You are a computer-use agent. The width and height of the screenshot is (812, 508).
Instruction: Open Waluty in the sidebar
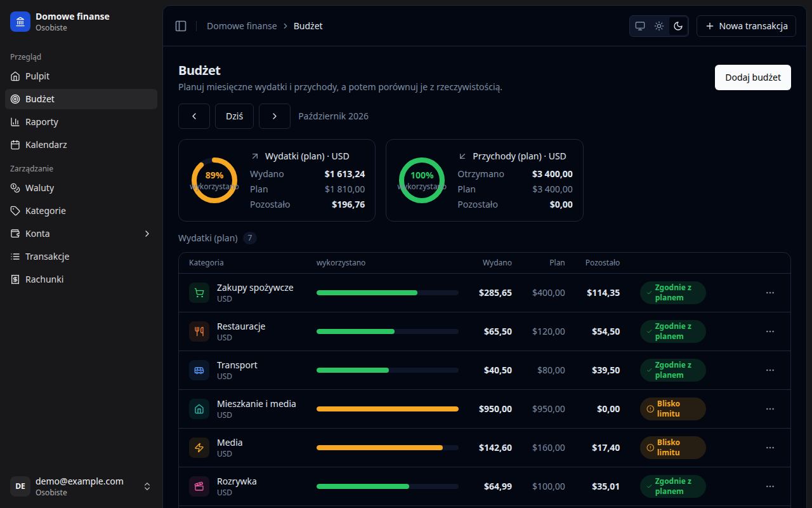tap(81, 188)
